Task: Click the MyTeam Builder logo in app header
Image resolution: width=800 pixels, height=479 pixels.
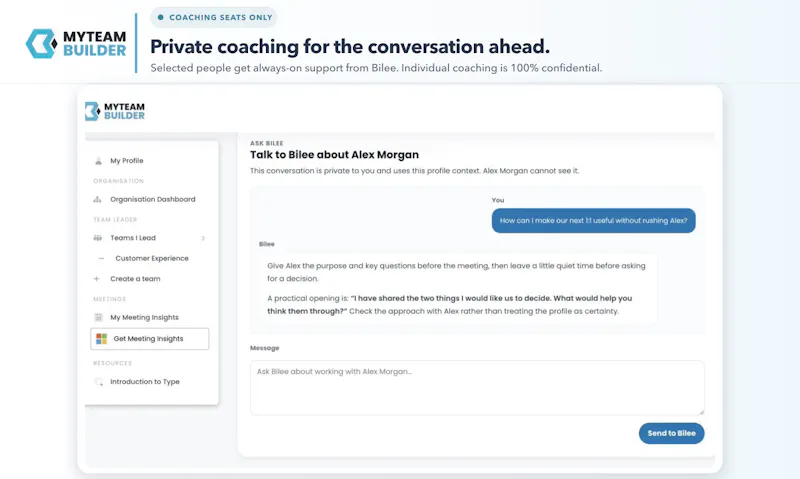Action: pyautogui.click(x=115, y=111)
